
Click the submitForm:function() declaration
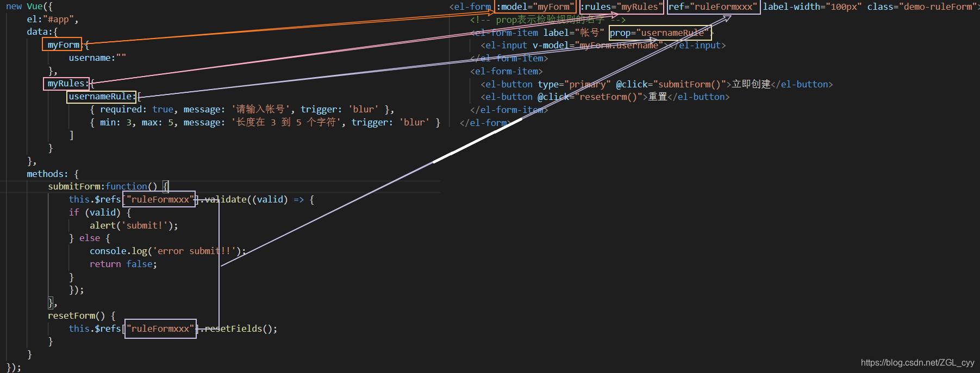102,187
